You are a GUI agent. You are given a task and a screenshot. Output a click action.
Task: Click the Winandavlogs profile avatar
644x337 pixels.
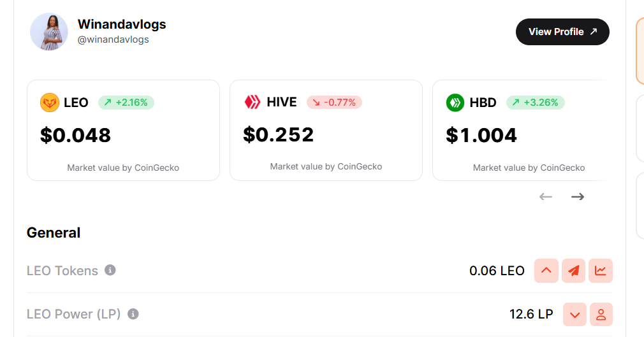pyautogui.click(x=49, y=32)
